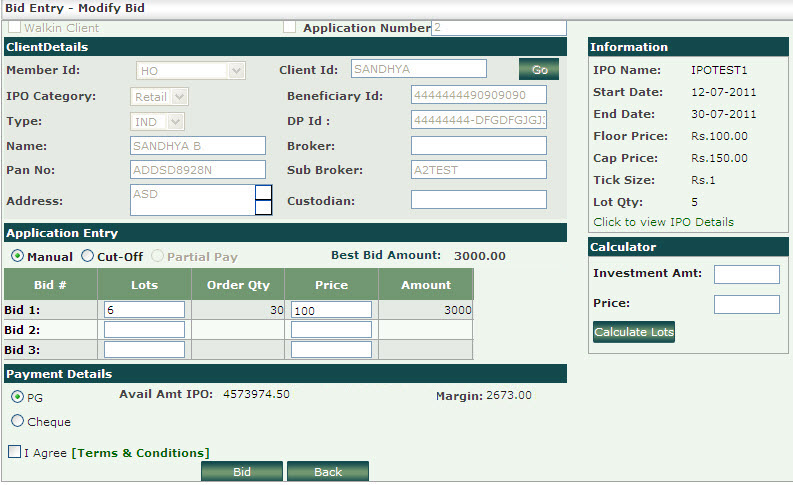Select PG payment option
The height and width of the screenshot is (485, 793).
click(17, 397)
